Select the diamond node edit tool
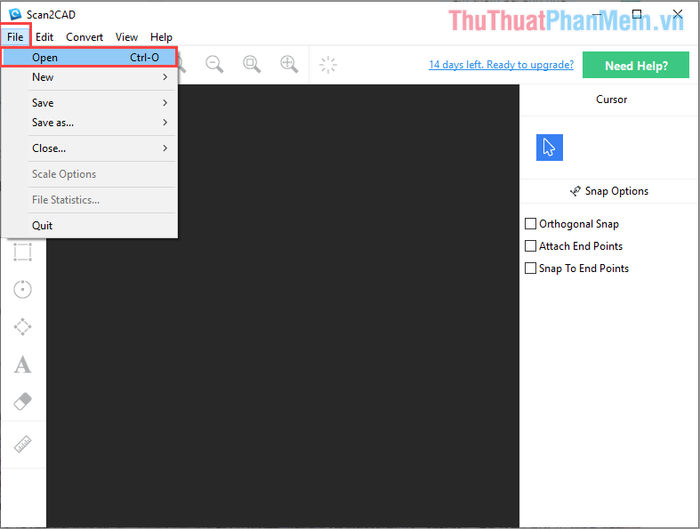Image resolution: width=700 pixels, height=529 pixels. click(x=23, y=327)
